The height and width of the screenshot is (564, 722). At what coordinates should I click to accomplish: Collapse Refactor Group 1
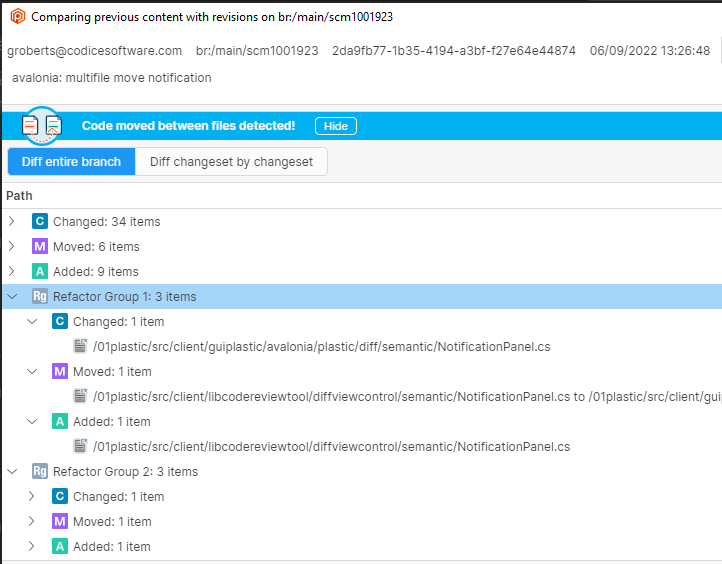(12, 297)
